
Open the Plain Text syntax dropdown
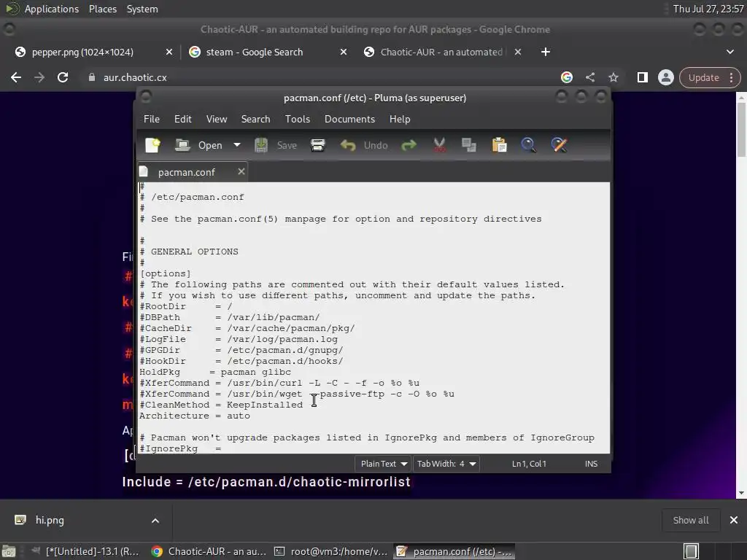coord(384,464)
